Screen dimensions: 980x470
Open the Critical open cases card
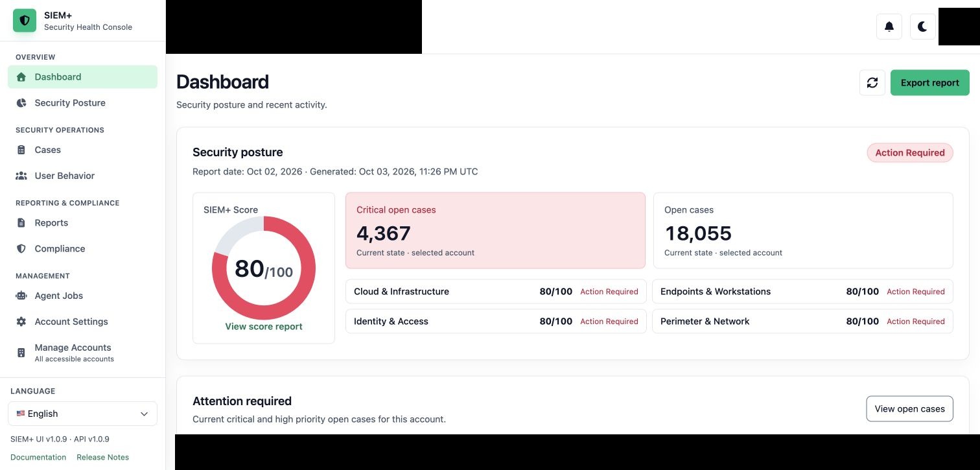coord(495,230)
